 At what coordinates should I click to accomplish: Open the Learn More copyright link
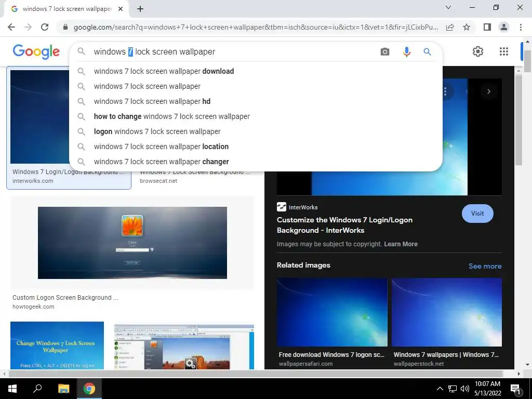click(401, 244)
